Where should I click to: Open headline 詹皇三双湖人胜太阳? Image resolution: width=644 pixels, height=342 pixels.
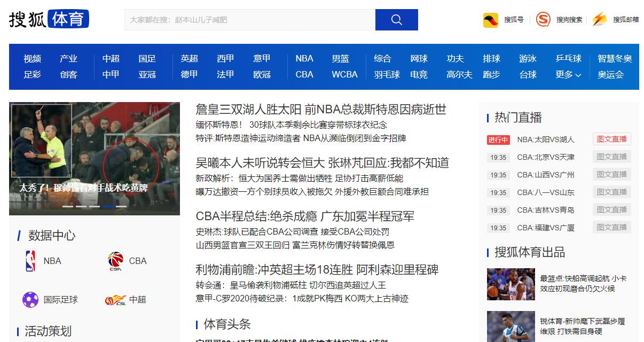[x=248, y=110]
